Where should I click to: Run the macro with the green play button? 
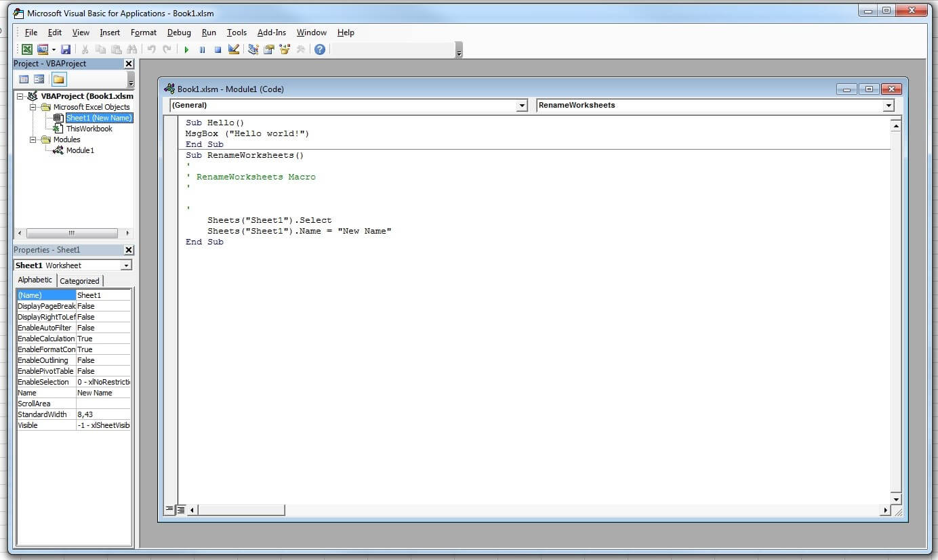[186, 49]
